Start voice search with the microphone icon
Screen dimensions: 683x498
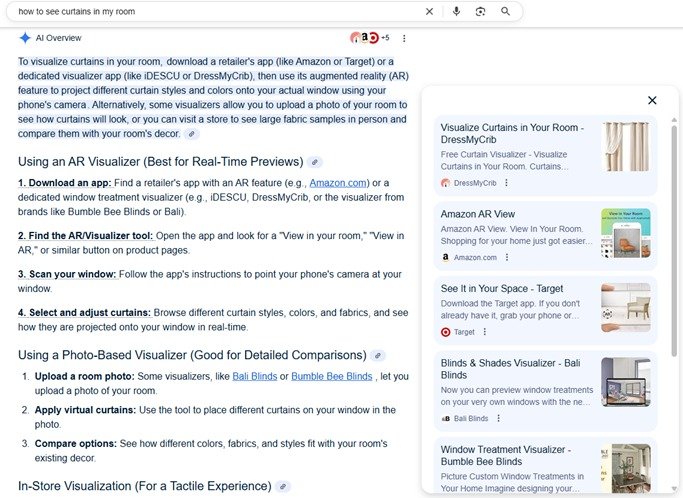pos(456,12)
